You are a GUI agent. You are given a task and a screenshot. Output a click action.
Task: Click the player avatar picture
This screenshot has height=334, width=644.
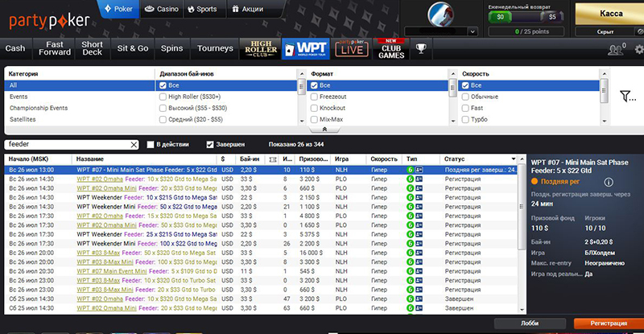(440, 14)
